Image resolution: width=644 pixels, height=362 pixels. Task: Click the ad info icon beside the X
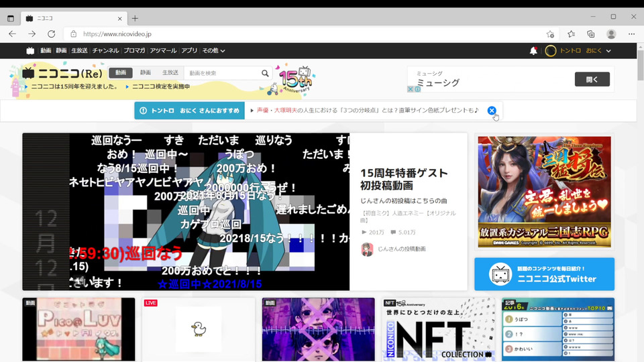(x=417, y=89)
